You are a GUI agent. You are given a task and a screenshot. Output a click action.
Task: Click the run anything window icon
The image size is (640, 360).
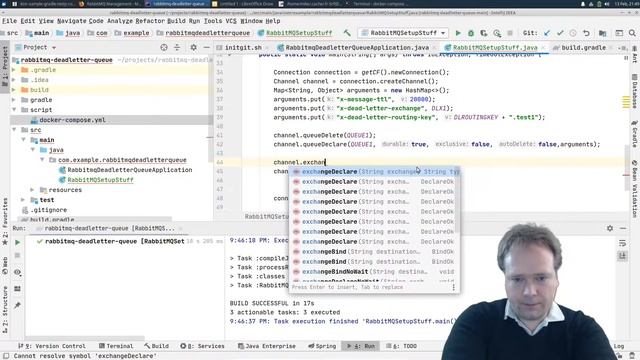click(619, 33)
